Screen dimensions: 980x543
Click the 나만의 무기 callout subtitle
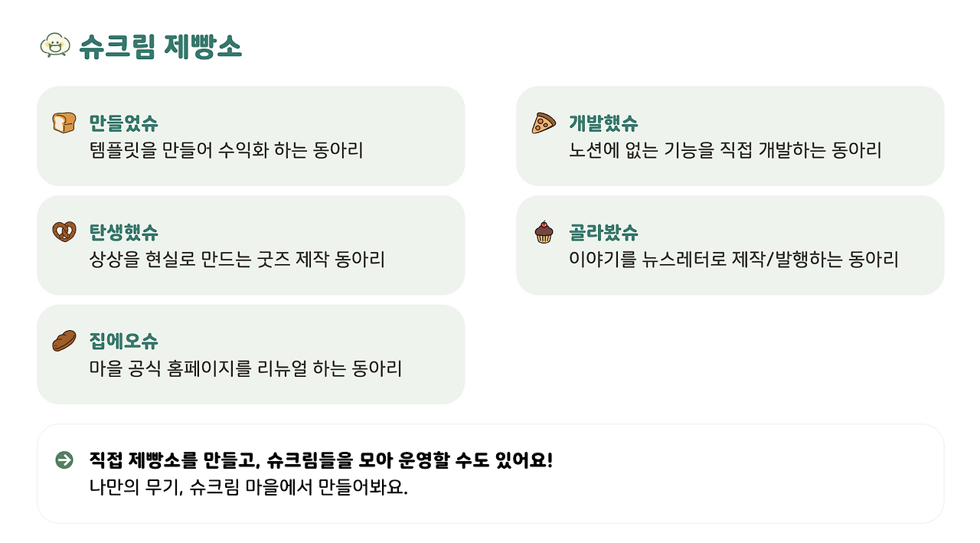(248, 488)
